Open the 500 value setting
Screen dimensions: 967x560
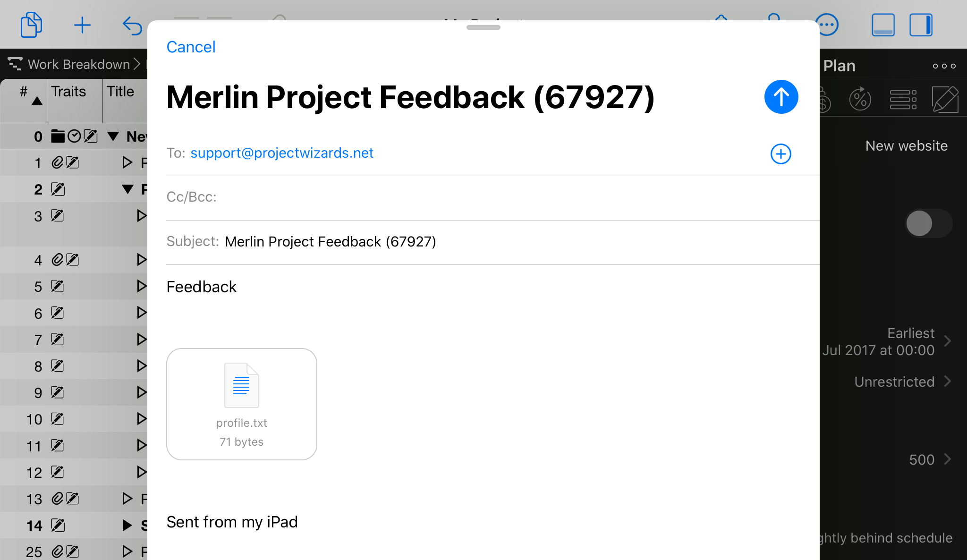930,459
